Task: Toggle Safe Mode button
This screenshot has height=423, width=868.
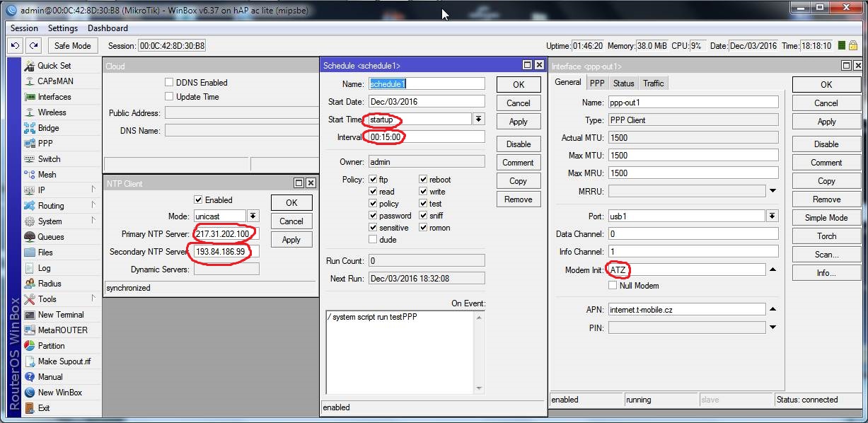Action: tap(73, 45)
